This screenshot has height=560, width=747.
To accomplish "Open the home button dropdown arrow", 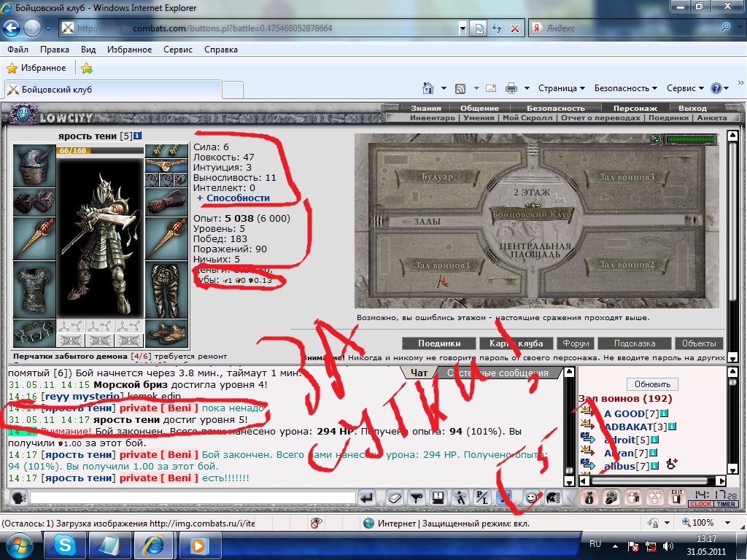I will click(444, 88).
